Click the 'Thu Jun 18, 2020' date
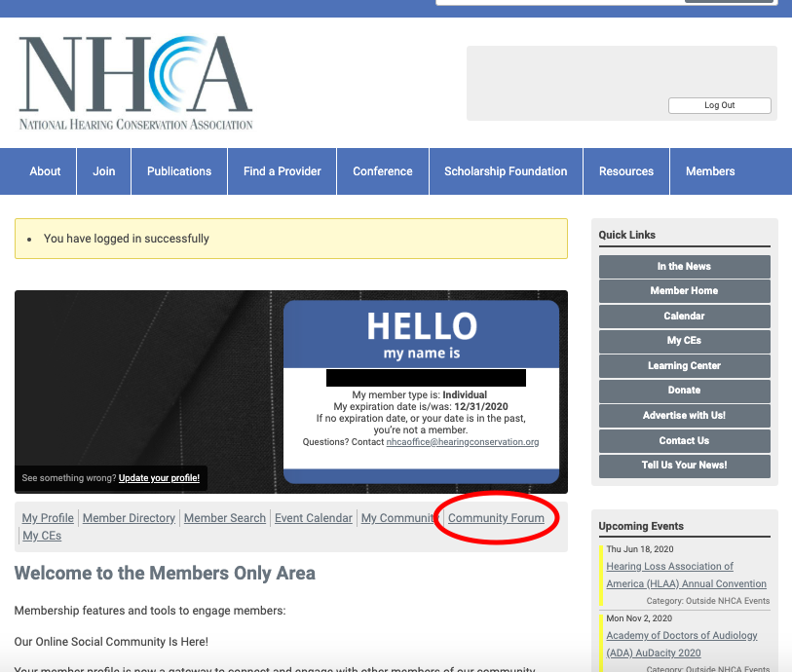The width and height of the screenshot is (792, 672). pyautogui.click(x=639, y=549)
